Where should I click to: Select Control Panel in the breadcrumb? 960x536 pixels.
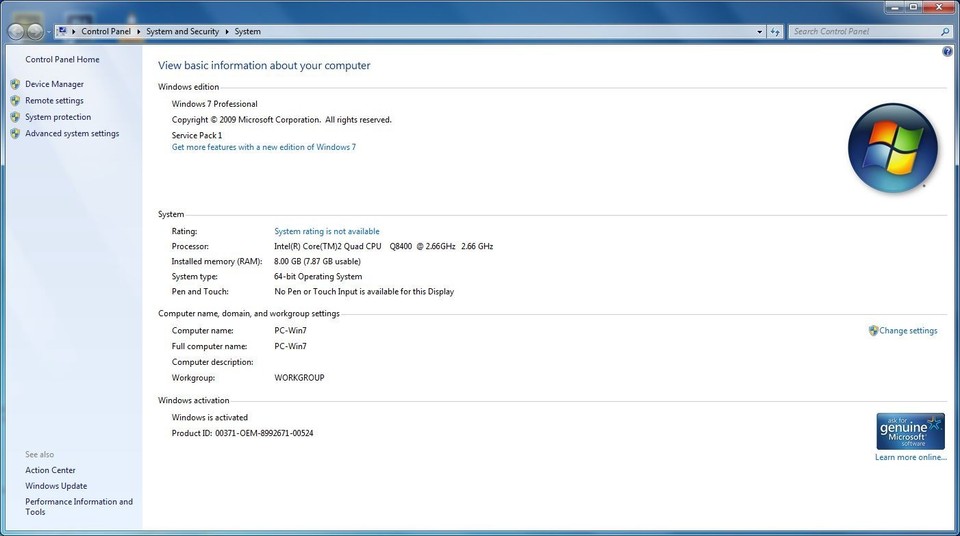(x=106, y=31)
